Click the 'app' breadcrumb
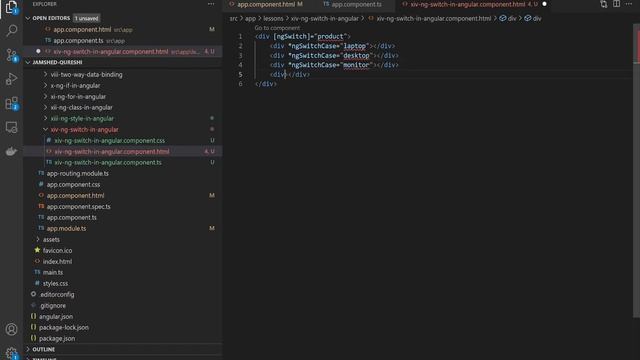Viewport: 640px width, 360px height. (250, 18)
